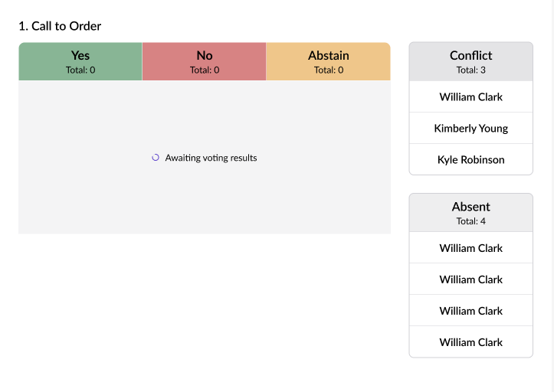Click 'Total: 0' under the Abstain header
This screenshot has width=554, height=392.
[328, 70]
